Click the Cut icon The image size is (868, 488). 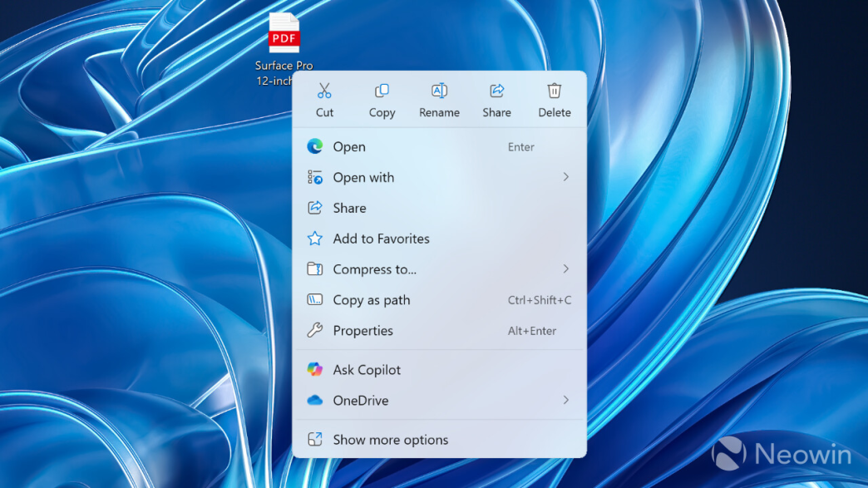pyautogui.click(x=324, y=90)
